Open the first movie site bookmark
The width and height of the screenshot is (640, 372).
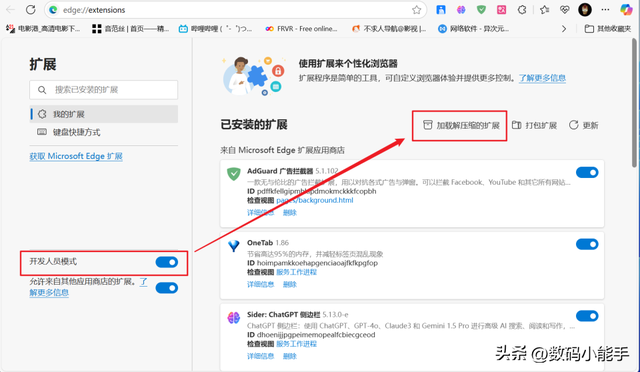[x=43, y=29]
